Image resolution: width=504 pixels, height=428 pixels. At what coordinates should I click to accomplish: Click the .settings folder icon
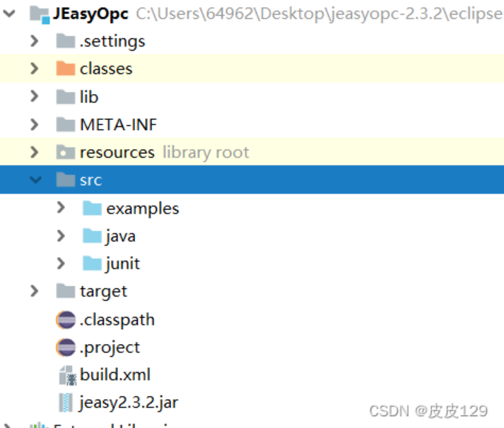(x=66, y=41)
